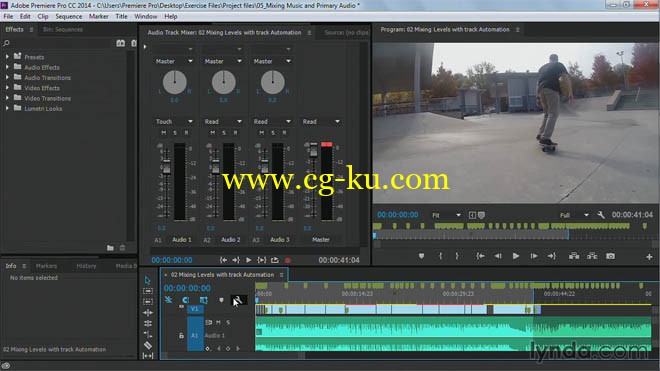Open Master track automation mode dropdown
Screen dimensions: 660x371
pos(321,122)
